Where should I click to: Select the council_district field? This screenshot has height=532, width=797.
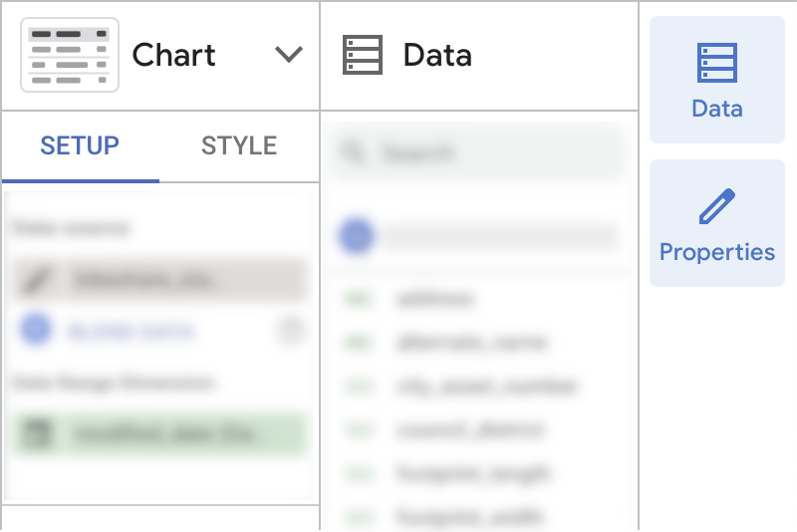coord(470,429)
